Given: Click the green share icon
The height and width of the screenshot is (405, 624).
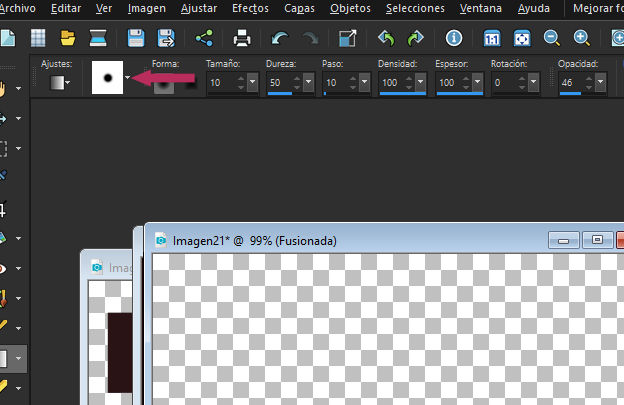Looking at the screenshot, I should point(204,38).
